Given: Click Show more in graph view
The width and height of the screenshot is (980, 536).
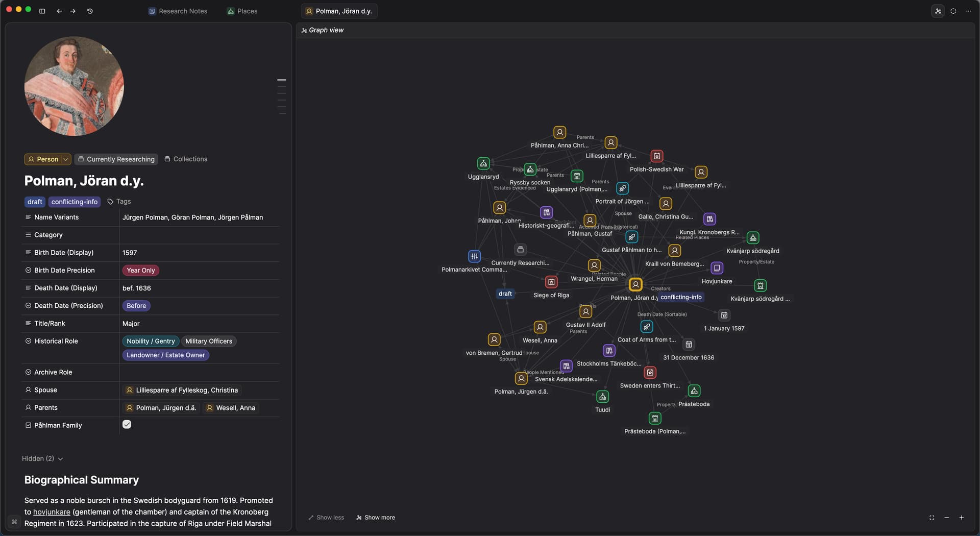Looking at the screenshot, I should click(376, 518).
